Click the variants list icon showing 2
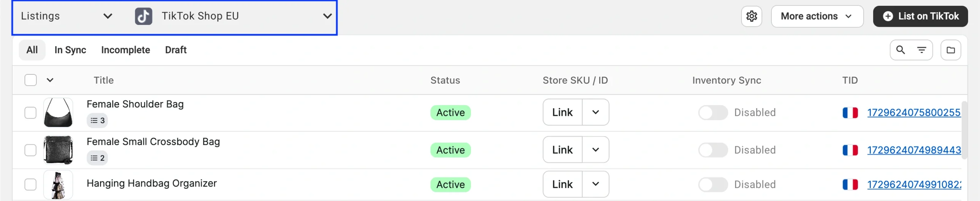This screenshot has height=201, width=980. coord(97,158)
